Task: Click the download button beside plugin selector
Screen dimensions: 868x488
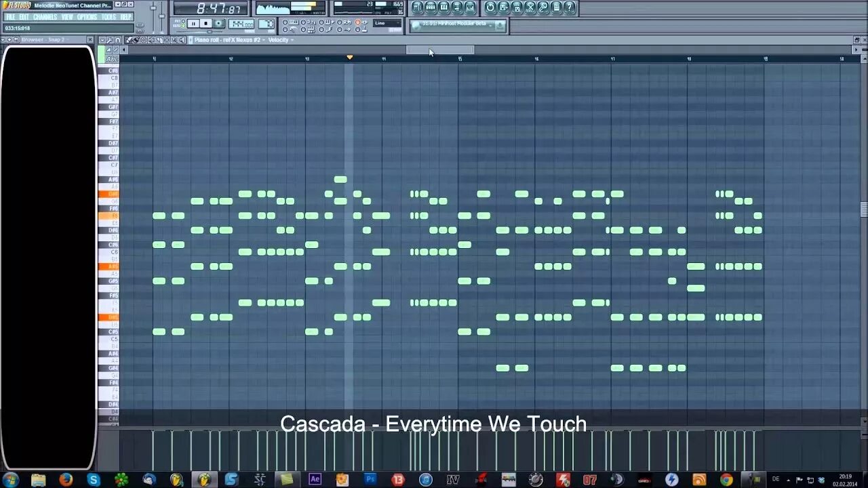Action: (x=499, y=26)
